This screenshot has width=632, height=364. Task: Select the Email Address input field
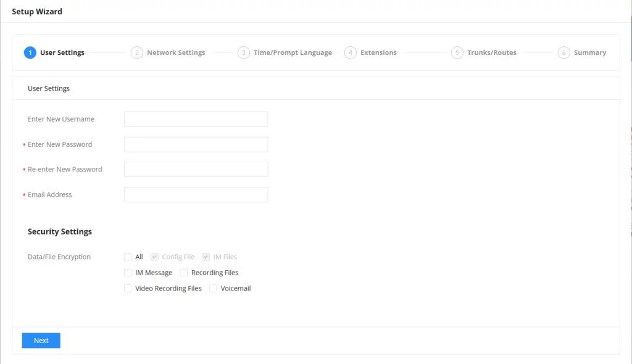pos(196,195)
